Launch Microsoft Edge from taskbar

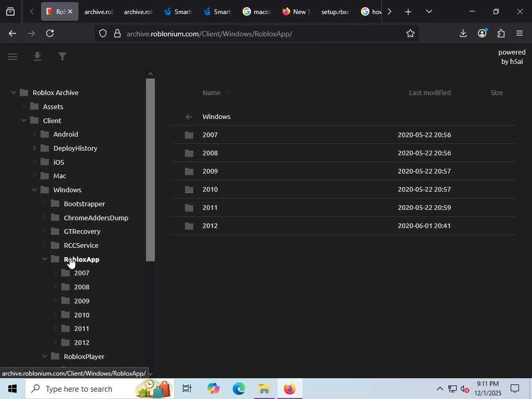click(x=239, y=389)
